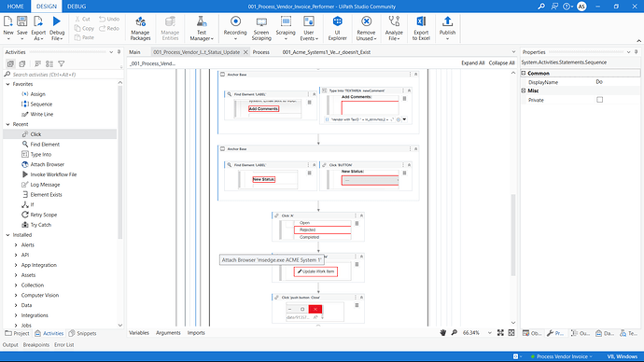Run the Analyze File tool
Screen dimensions: 644x362
click(394, 28)
